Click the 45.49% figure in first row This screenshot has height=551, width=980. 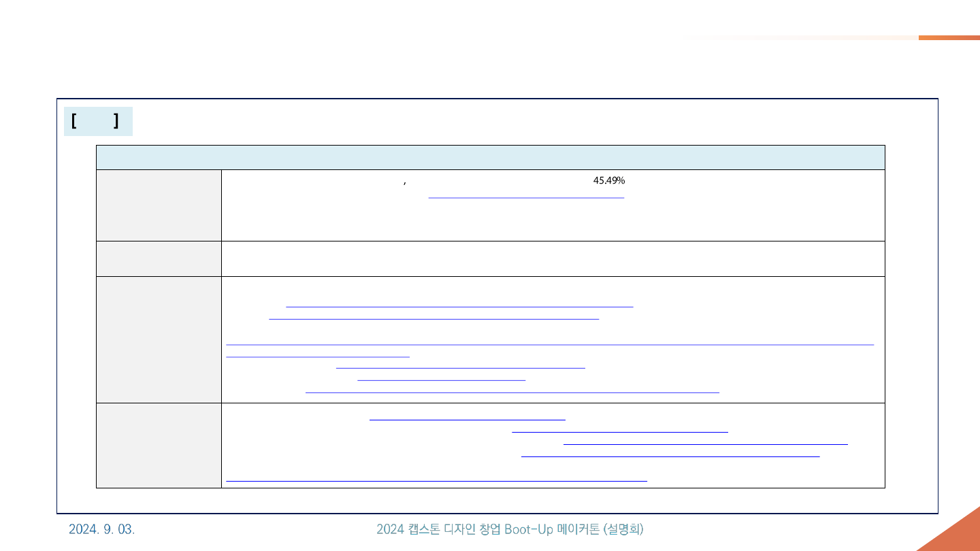tap(608, 181)
